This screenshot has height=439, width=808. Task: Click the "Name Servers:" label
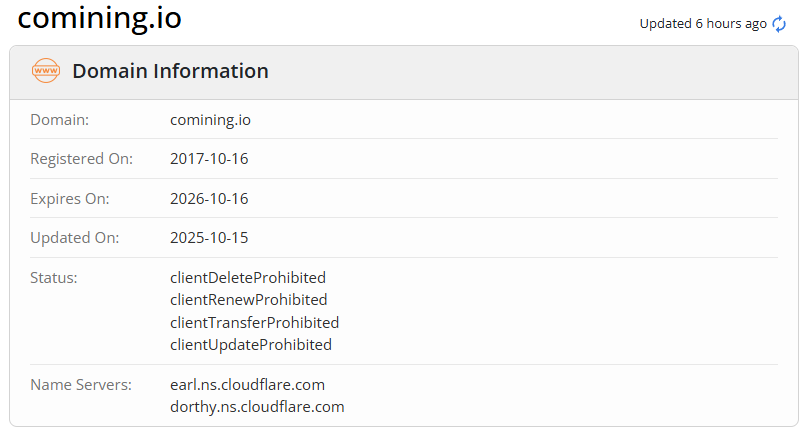point(81,384)
